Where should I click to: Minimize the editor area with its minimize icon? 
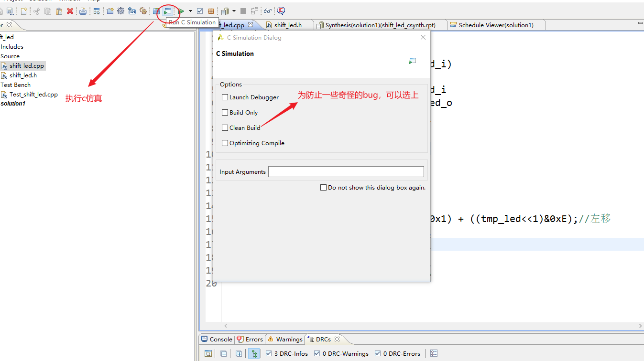tap(640, 23)
